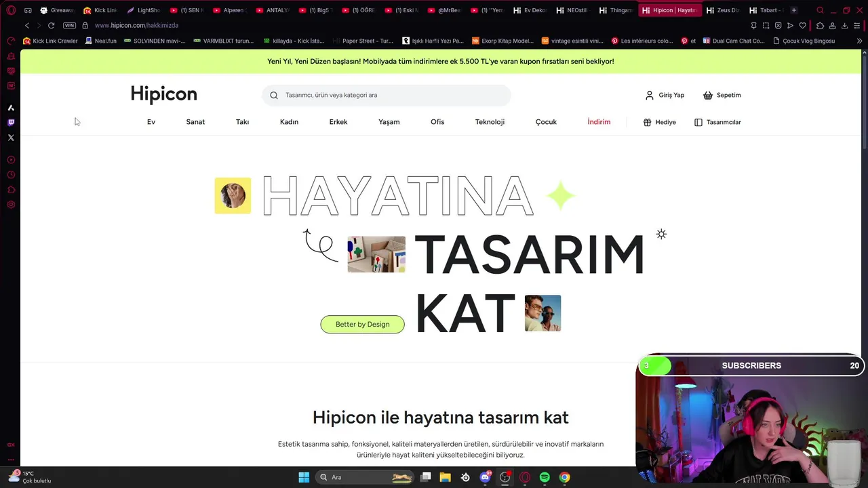Open the Windows Start button
This screenshot has height=488, width=868.
click(304, 477)
